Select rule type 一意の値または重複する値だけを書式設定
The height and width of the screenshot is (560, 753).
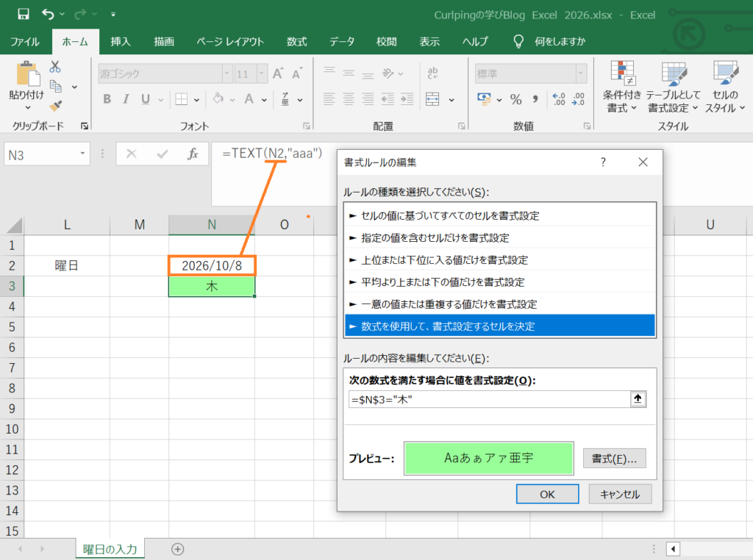coord(500,304)
